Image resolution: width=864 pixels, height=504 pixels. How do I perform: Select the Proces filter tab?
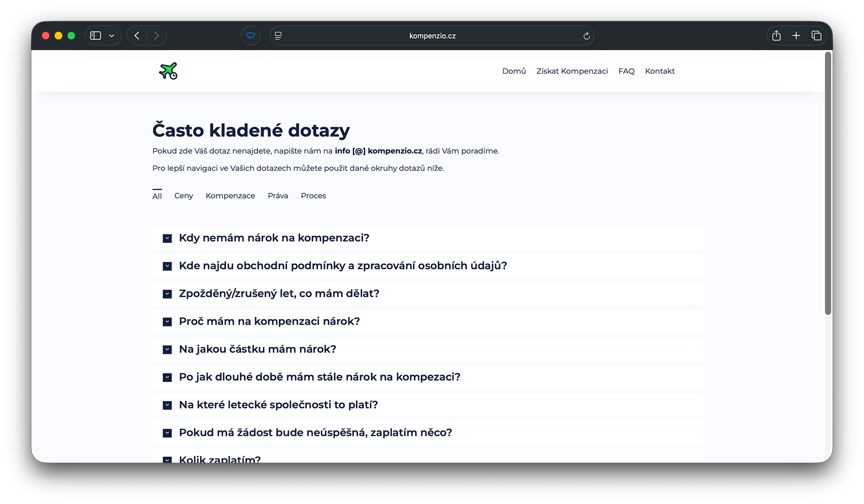pos(313,196)
